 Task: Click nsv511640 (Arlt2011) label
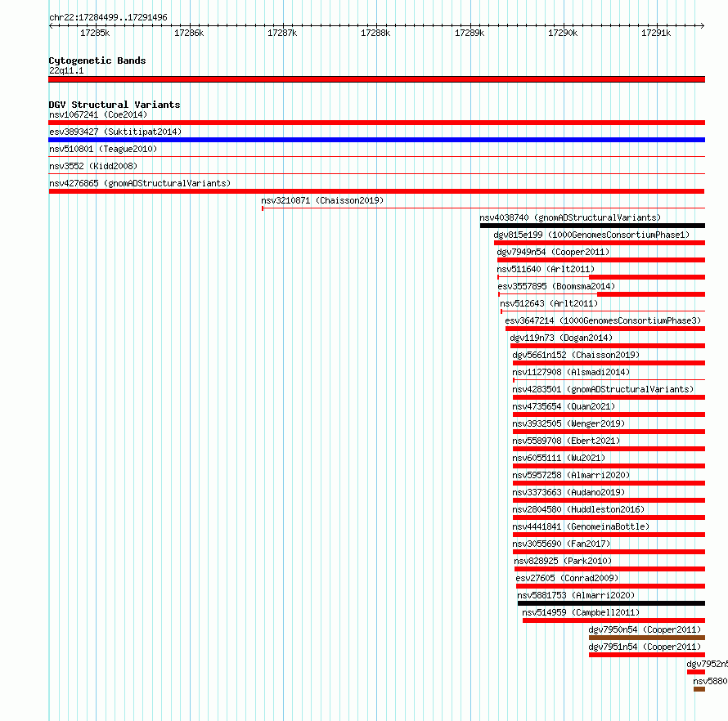(x=546, y=269)
